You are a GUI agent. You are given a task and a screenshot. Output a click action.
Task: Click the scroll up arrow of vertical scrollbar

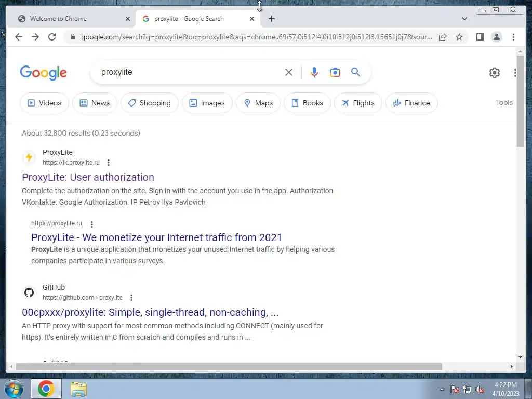[521, 52]
